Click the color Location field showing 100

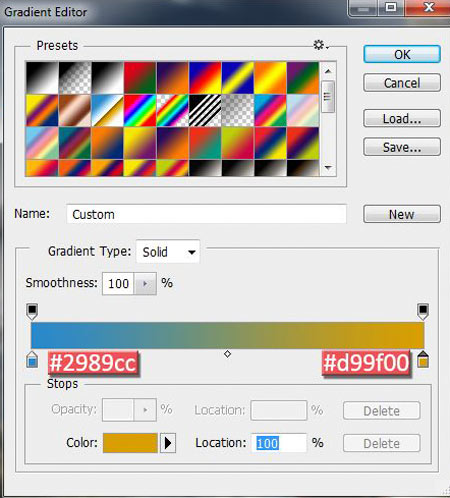click(278, 443)
